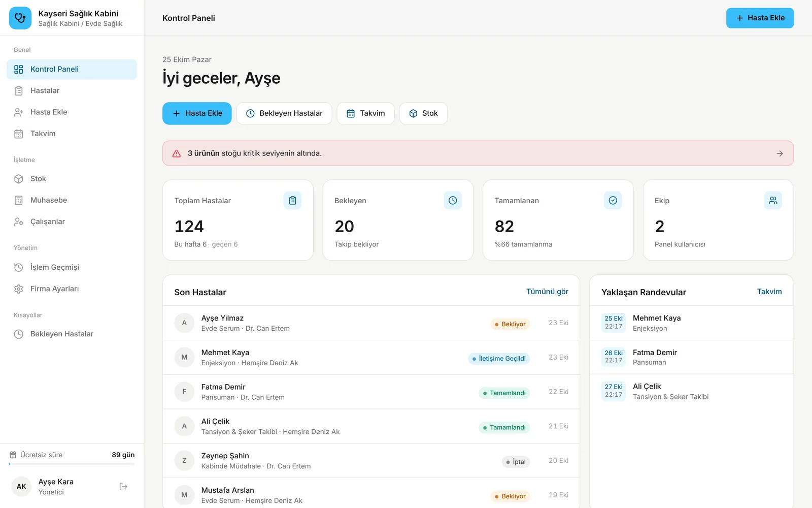Open İşlem Geçmişi in the sidebar
The width and height of the screenshot is (812, 508).
(x=72, y=267)
